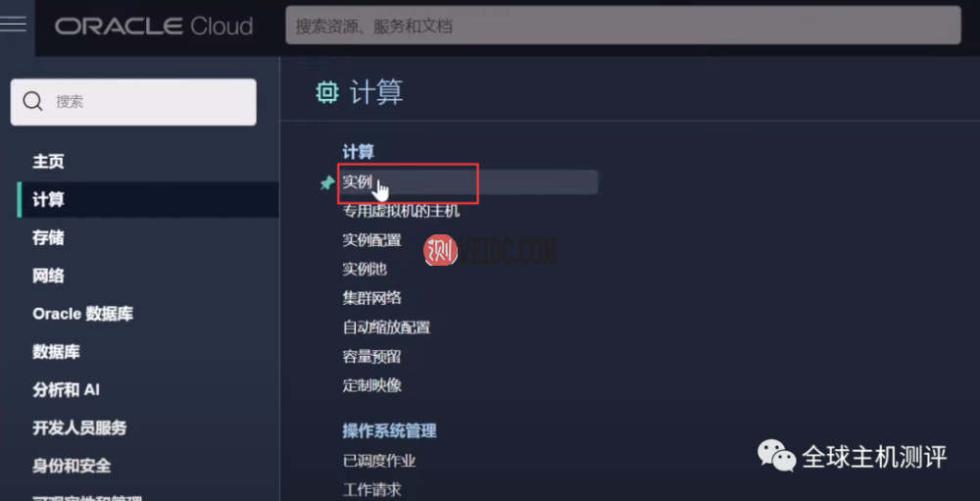Open 身份和安全 menu item
This screenshot has width=980, height=501.
pos(72,466)
